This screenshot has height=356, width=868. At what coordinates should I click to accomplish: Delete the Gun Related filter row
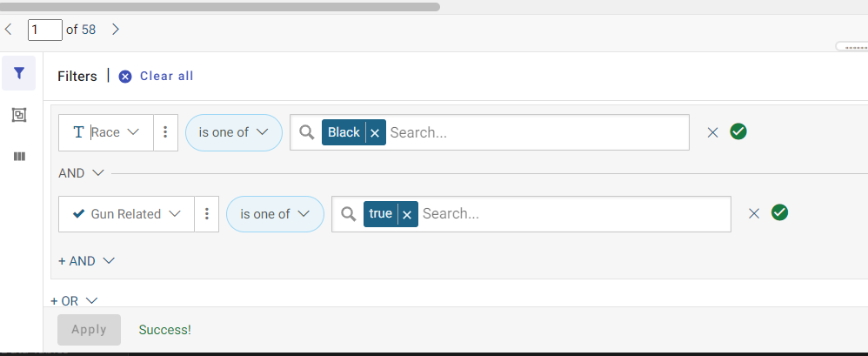coord(753,214)
